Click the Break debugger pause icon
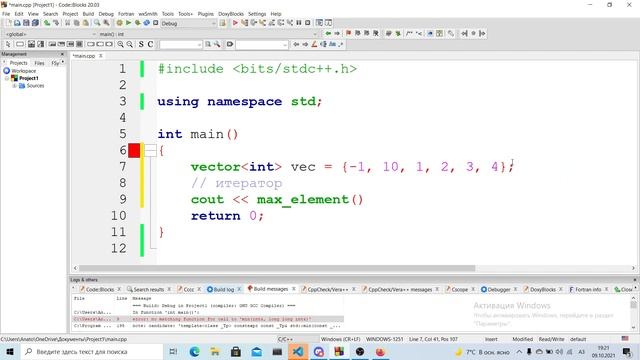The width and height of the screenshot is (640, 360). coord(299,23)
